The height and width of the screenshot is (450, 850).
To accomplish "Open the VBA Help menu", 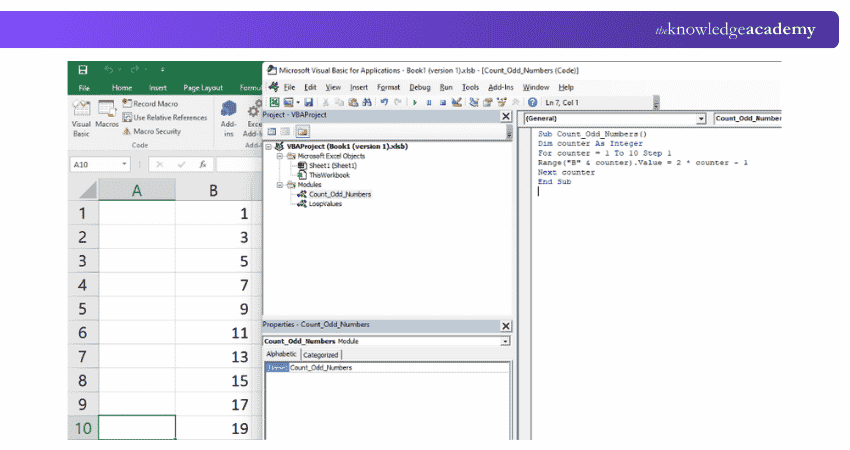I will (x=566, y=87).
